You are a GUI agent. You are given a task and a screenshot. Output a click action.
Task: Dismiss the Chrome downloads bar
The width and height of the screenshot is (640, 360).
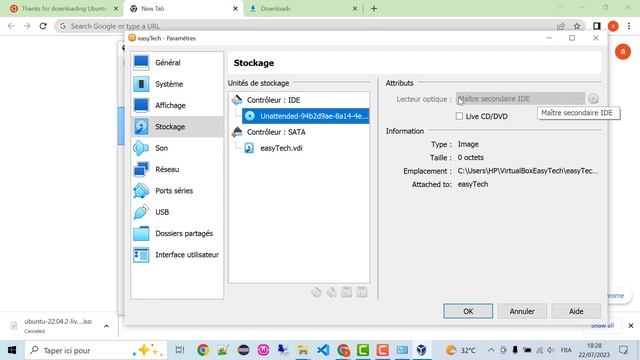coord(631,326)
